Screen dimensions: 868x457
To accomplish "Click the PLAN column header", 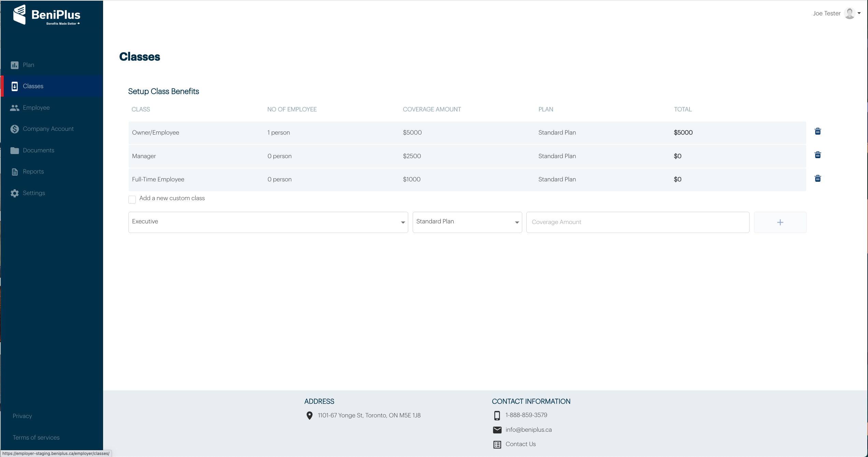I will (x=546, y=109).
